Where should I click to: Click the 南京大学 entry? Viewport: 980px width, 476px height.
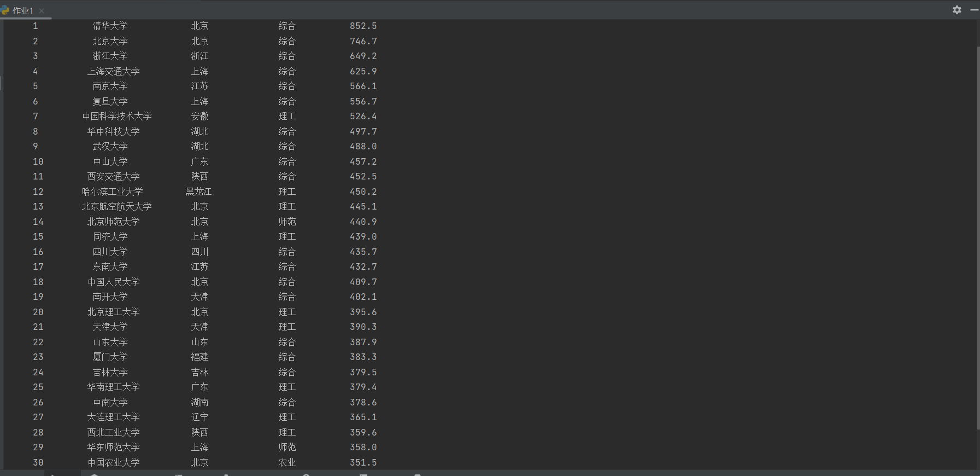click(110, 86)
